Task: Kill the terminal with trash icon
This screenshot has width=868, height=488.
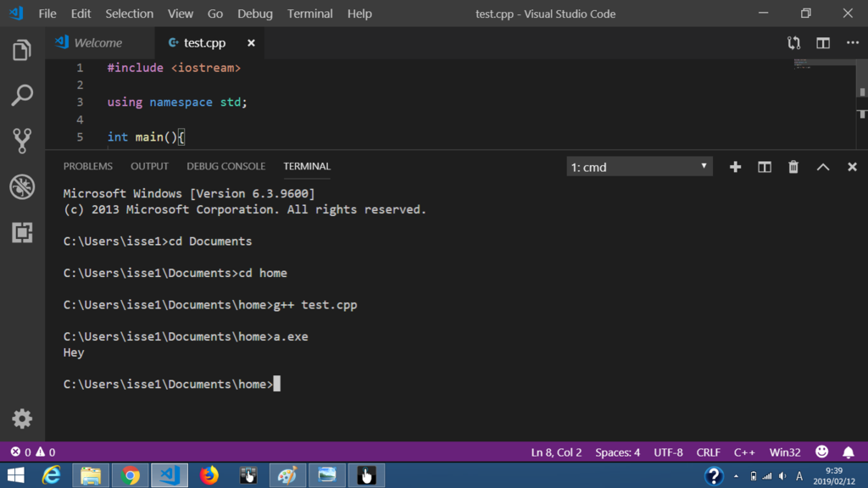Action: (793, 167)
